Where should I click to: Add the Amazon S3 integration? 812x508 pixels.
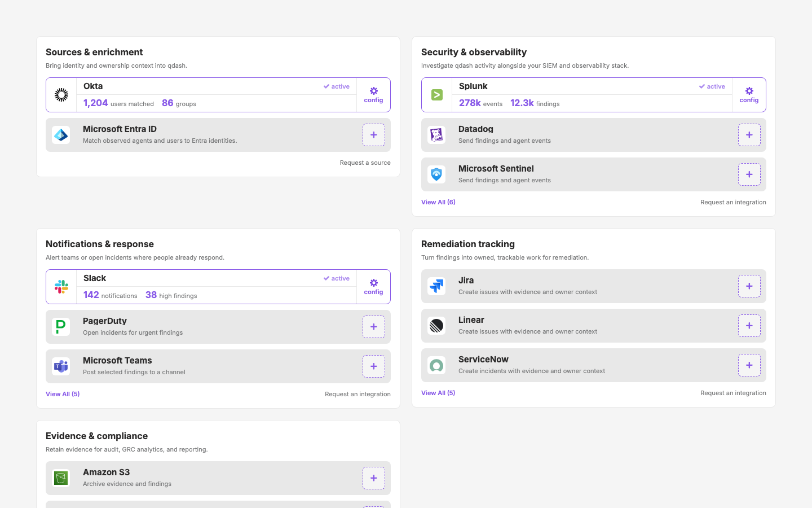[373, 478]
